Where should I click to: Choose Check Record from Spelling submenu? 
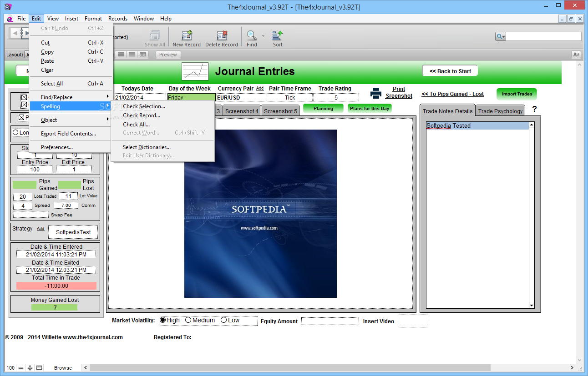tap(162, 115)
